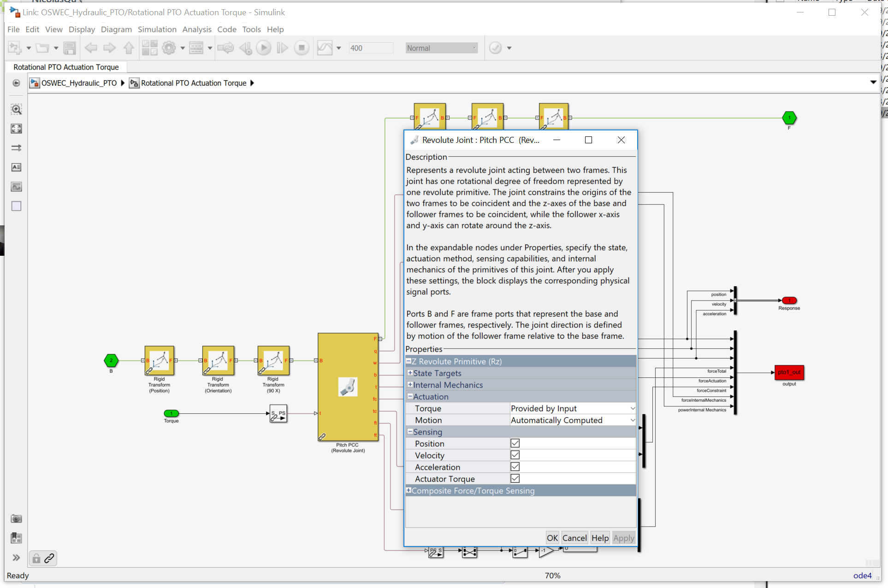Enable Acceleration sensing checkbox
This screenshot has height=588, width=888.
pyautogui.click(x=515, y=466)
